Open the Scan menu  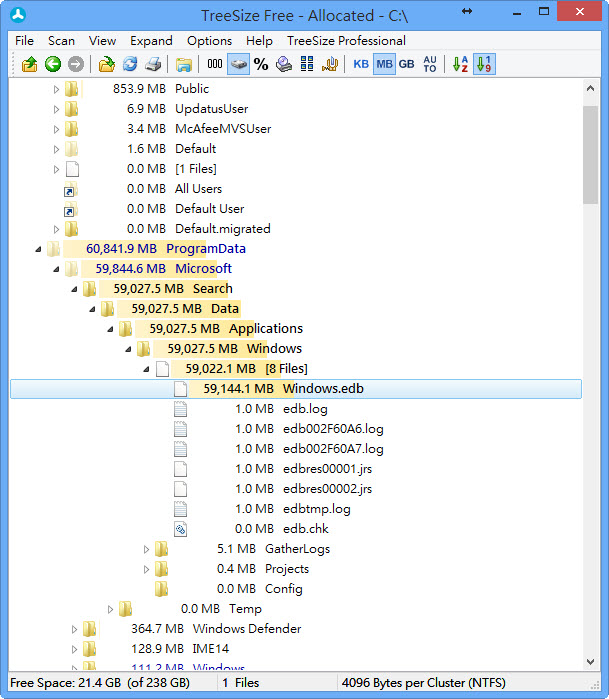point(61,41)
